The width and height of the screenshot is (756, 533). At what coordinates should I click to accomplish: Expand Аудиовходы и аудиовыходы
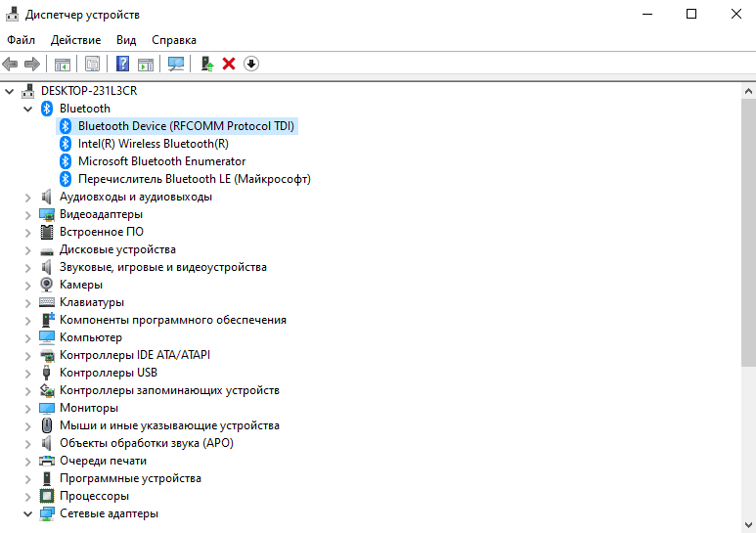pyautogui.click(x=28, y=198)
